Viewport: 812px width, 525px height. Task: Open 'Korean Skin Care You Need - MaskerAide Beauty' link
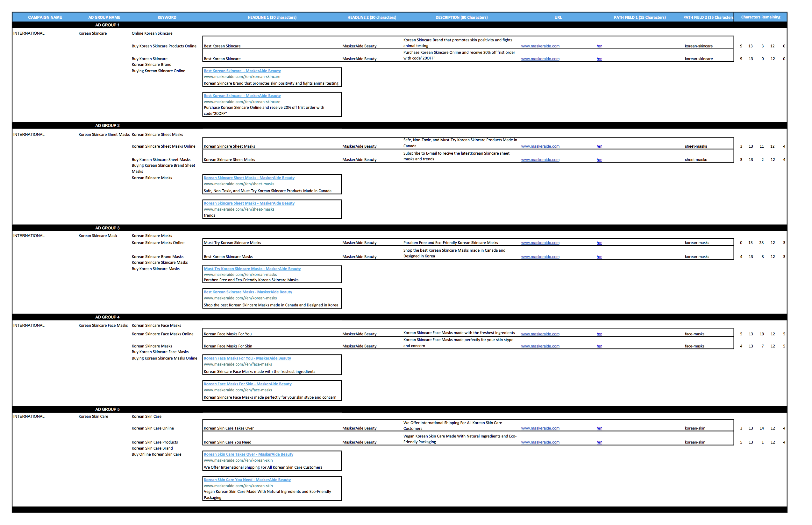click(x=247, y=480)
